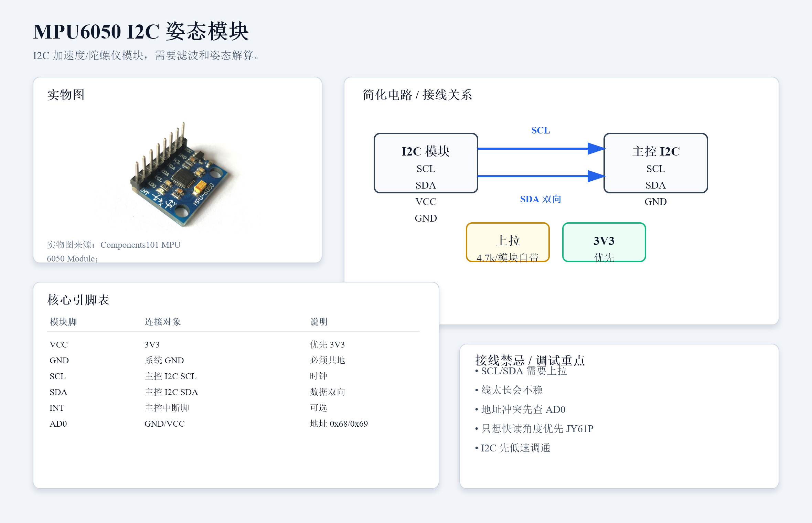Click the "必须共地" cell
The image size is (812, 523).
pyautogui.click(x=327, y=360)
